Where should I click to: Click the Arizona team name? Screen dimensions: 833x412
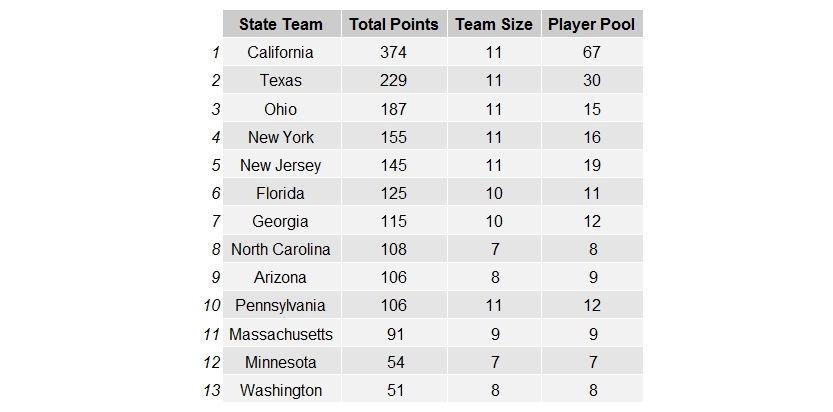click(280, 278)
